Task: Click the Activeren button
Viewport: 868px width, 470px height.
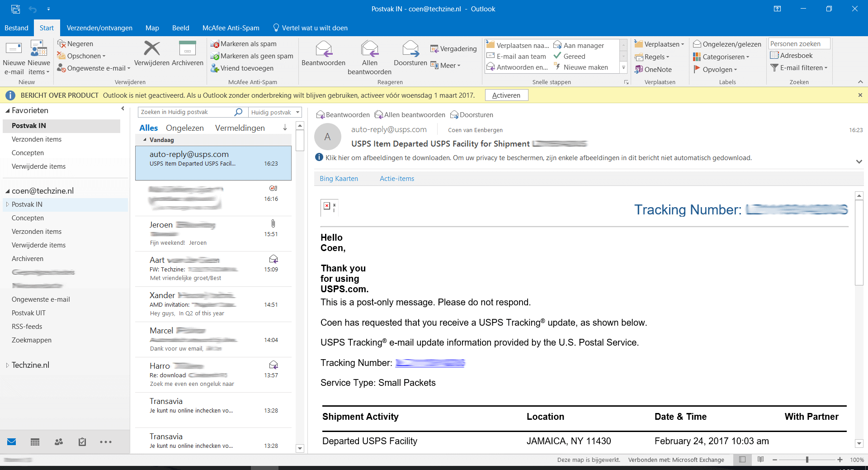Action: click(506, 95)
